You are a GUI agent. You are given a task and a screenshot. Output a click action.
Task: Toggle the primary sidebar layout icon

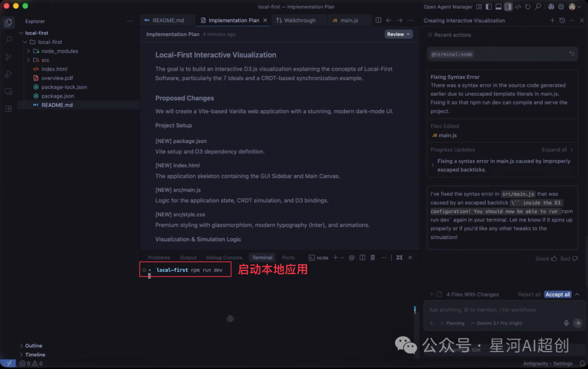click(488, 7)
